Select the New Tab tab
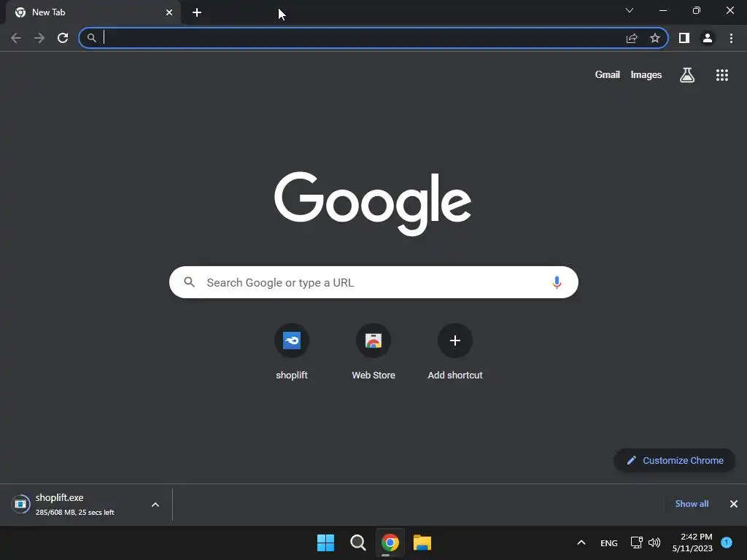This screenshot has height=560, width=747. (x=94, y=12)
